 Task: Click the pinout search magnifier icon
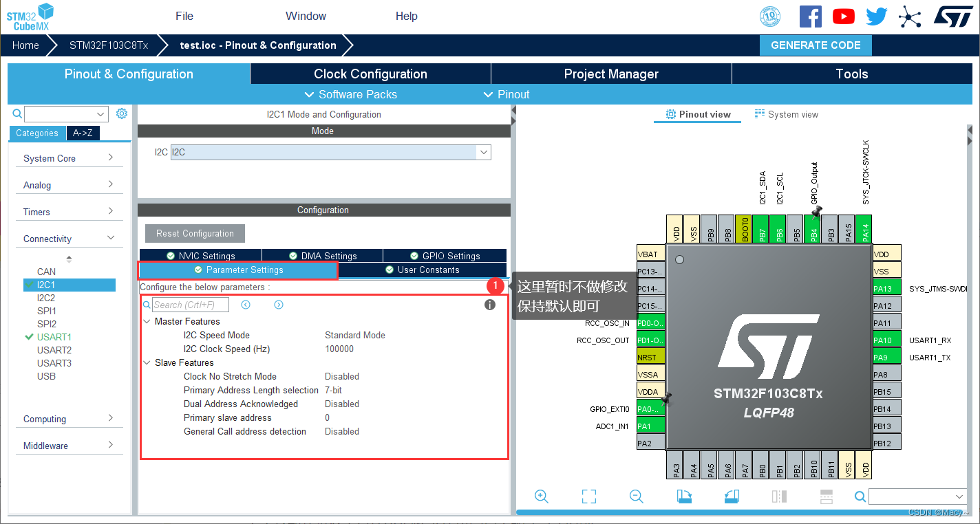[x=860, y=496]
